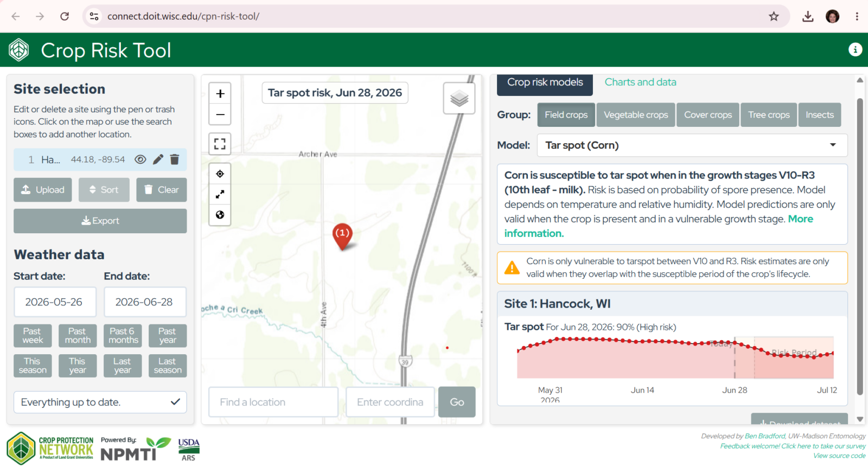The width and height of the screenshot is (868, 467).
Task: Select site row 1 Ha... 44.18, -89.54
Action: point(100,159)
